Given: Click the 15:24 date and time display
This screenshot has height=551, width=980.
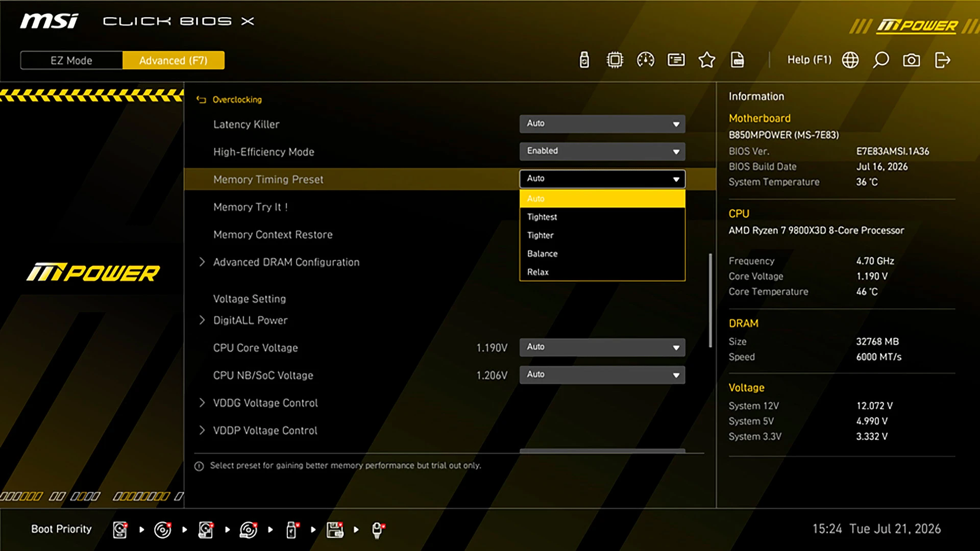Looking at the screenshot, I should point(876,529).
